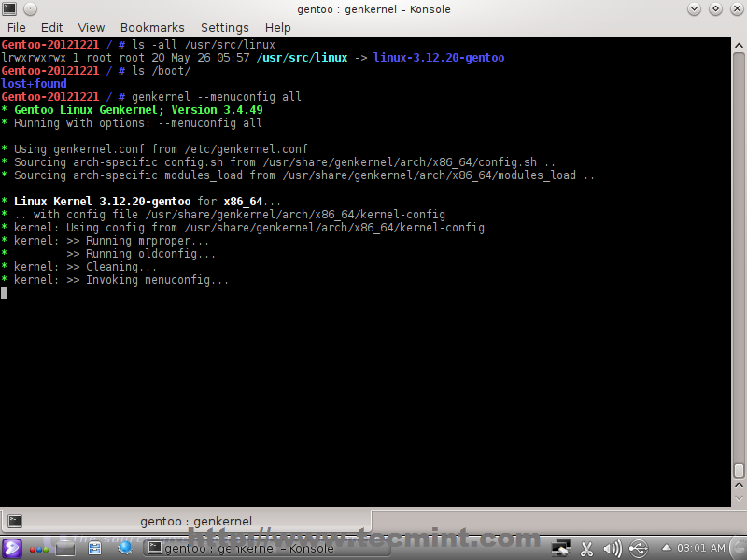This screenshot has height=560, width=747.
Task: Click the terminal scrollbar handle at the bottom
Action: click(739, 470)
